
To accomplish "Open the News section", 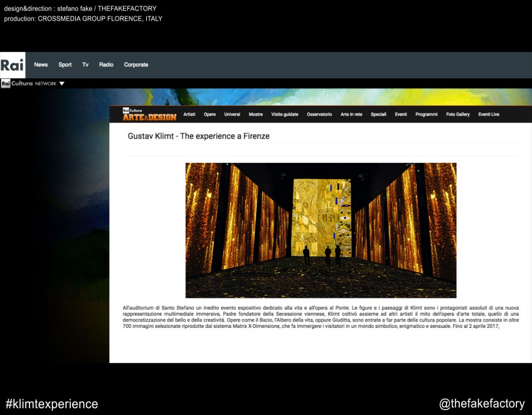I will click(41, 65).
